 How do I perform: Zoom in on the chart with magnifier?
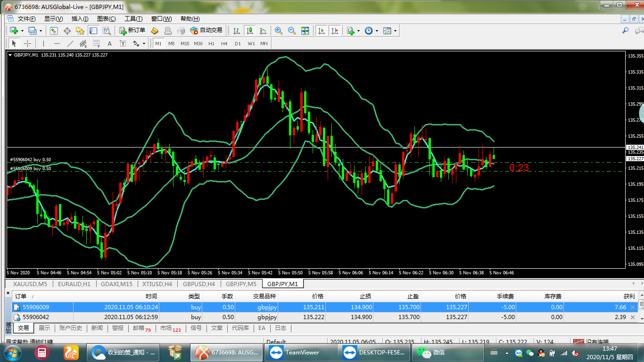279,31
